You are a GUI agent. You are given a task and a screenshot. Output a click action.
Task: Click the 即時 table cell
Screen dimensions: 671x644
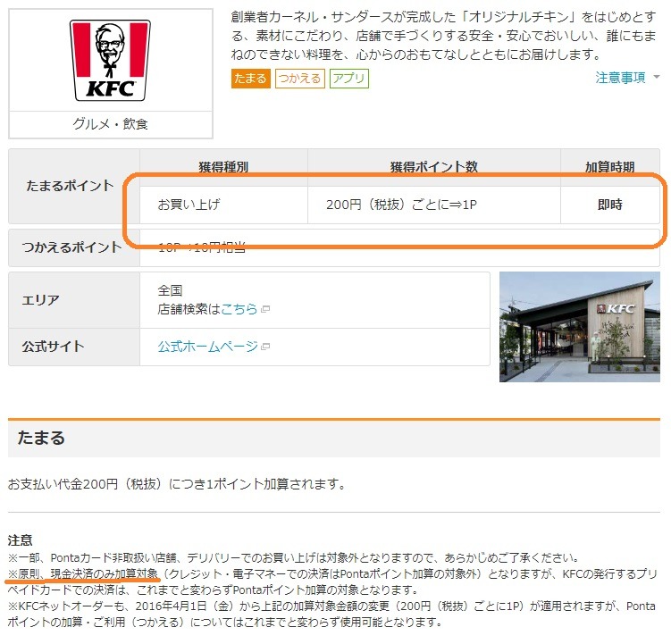[x=610, y=205]
